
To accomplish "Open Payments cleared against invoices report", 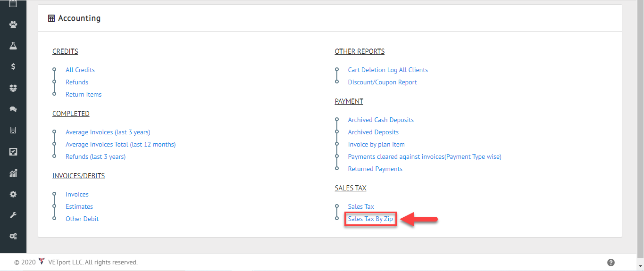I will [425, 156].
